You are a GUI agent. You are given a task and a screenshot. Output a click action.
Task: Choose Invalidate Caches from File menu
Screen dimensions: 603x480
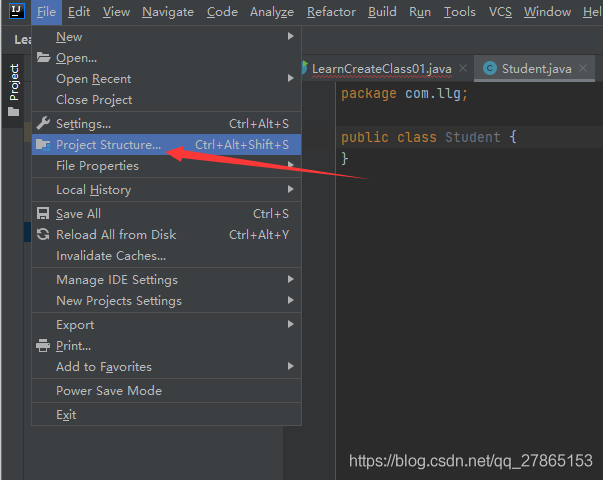coord(111,256)
